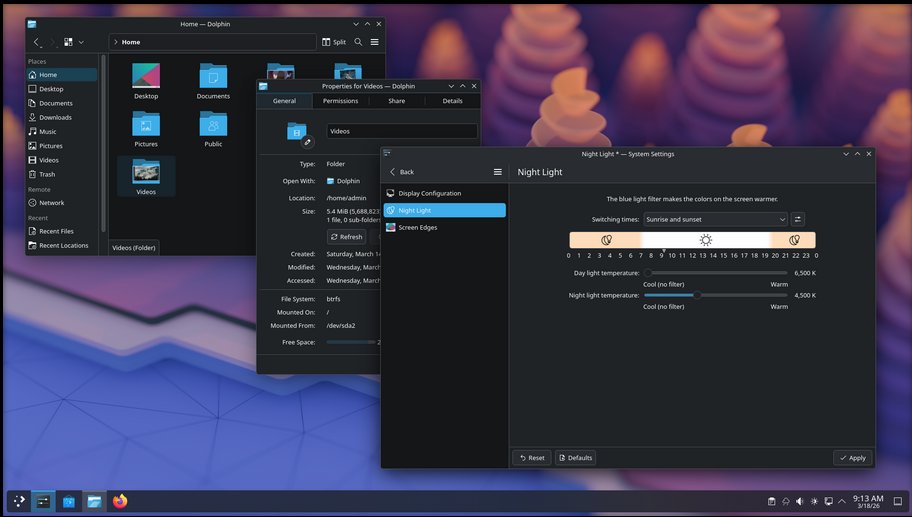
Task: Switch to Share tab in Properties
Action: click(x=397, y=101)
